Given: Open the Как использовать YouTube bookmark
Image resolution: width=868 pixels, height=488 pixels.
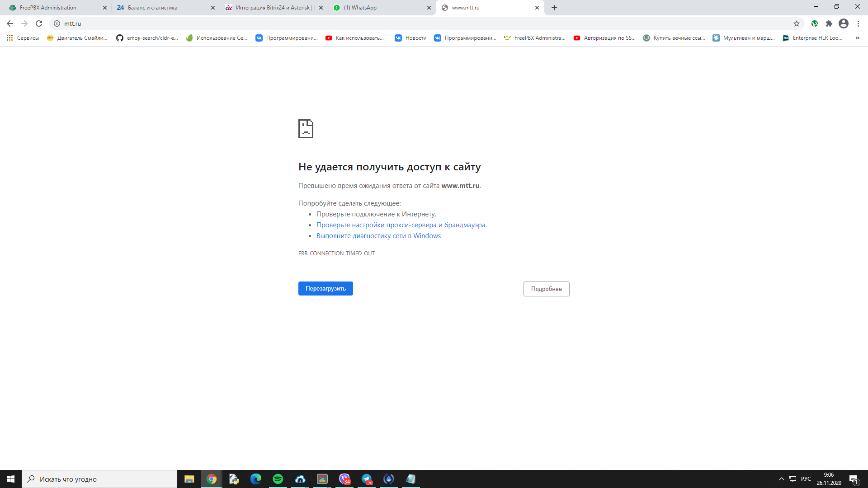Looking at the screenshot, I should pos(355,38).
